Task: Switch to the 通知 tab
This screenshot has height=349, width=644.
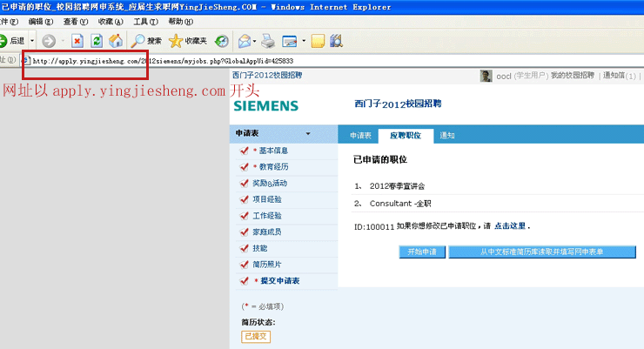Action: coord(446,136)
